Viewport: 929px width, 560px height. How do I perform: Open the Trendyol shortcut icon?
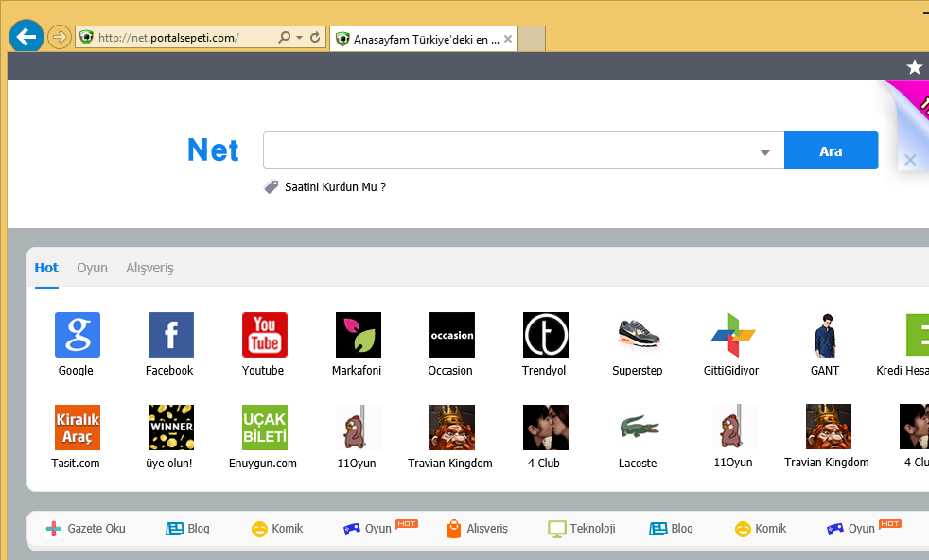[545, 335]
